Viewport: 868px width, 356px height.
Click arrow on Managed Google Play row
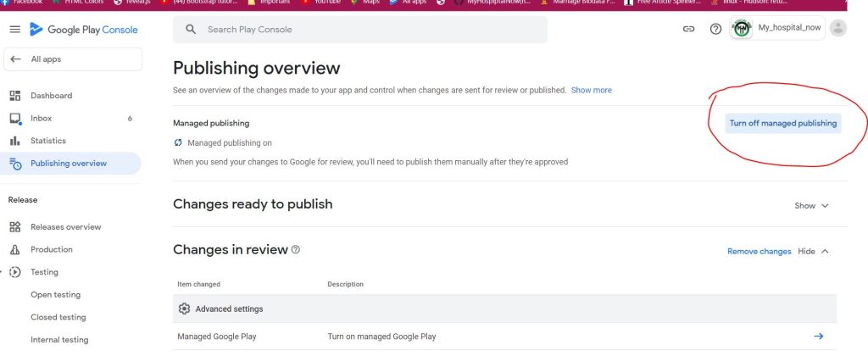(x=818, y=337)
